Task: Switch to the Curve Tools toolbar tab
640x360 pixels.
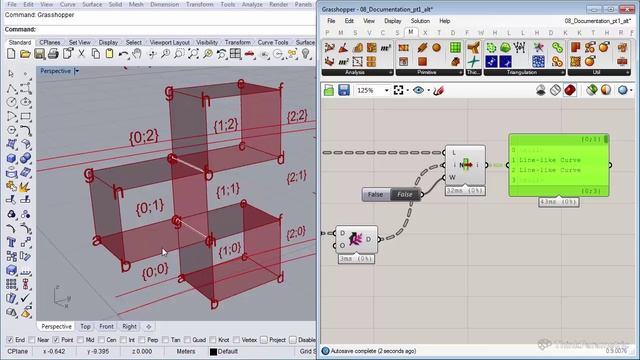Action: click(x=273, y=42)
